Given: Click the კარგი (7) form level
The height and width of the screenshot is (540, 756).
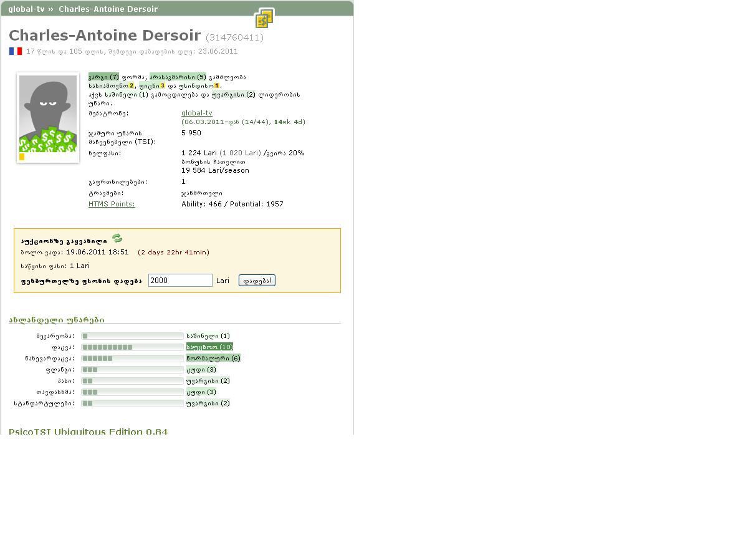Looking at the screenshot, I should pos(103,77).
